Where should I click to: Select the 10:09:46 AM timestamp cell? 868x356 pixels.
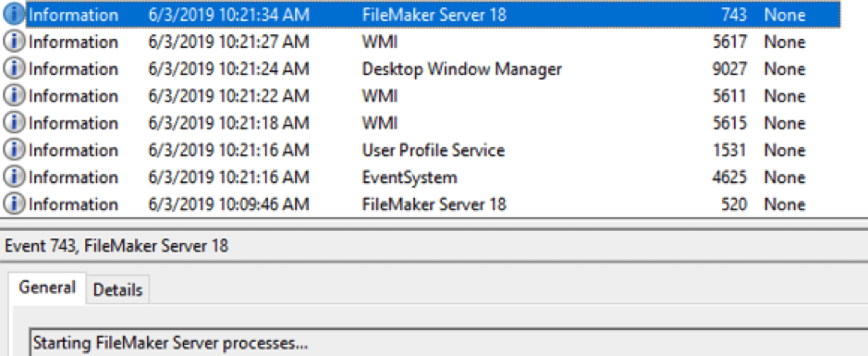228,204
